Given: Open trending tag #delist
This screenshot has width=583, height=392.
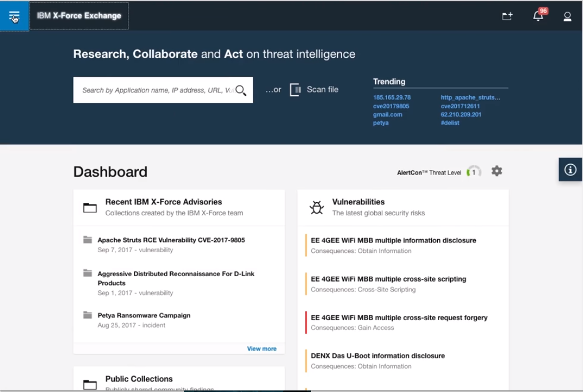Looking at the screenshot, I should [450, 123].
